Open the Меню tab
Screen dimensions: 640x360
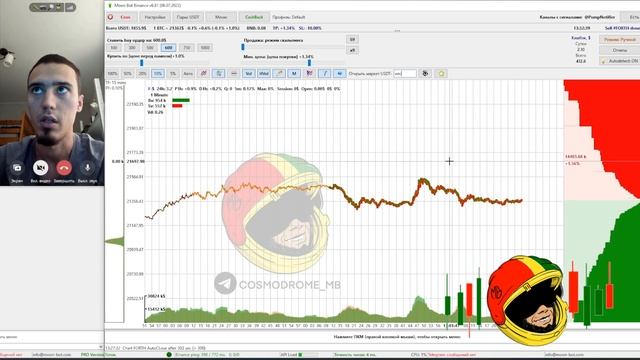tap(221, 17)
